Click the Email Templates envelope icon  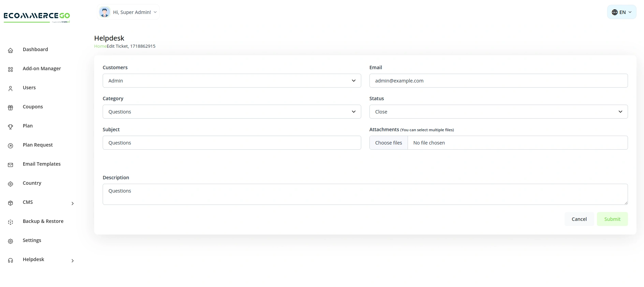[11, 165]
